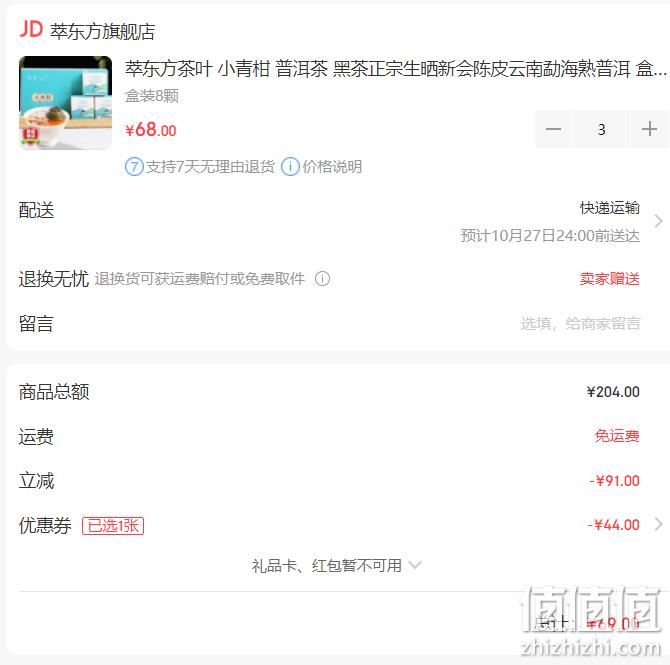
Task: Click the 免运费 shipping label
Action: click(617, 436)
